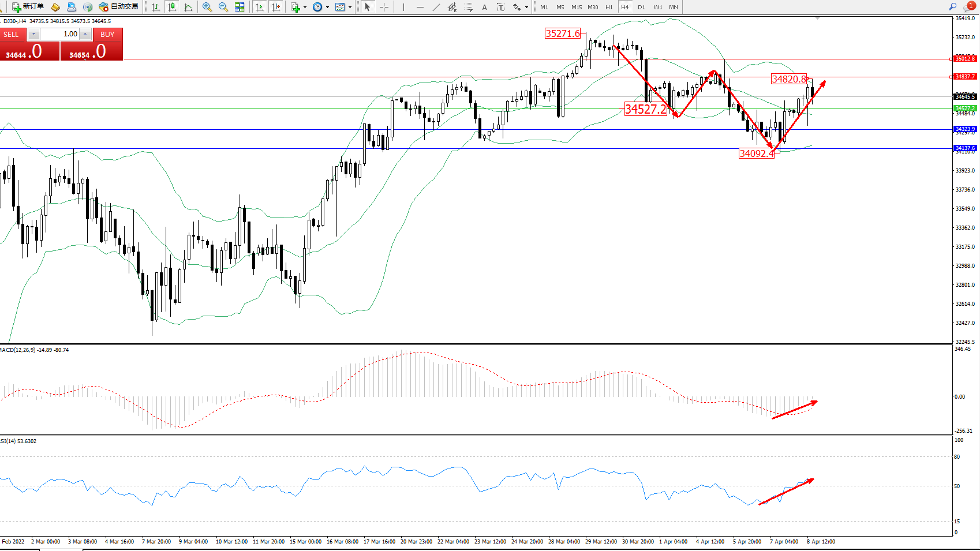Switch to the D1 timeframe
The width and height of the screenshot is (980, 551).
pyautogui.click(x=641, y=7)
